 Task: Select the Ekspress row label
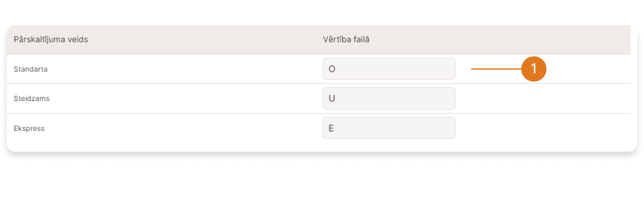(29, 128)
